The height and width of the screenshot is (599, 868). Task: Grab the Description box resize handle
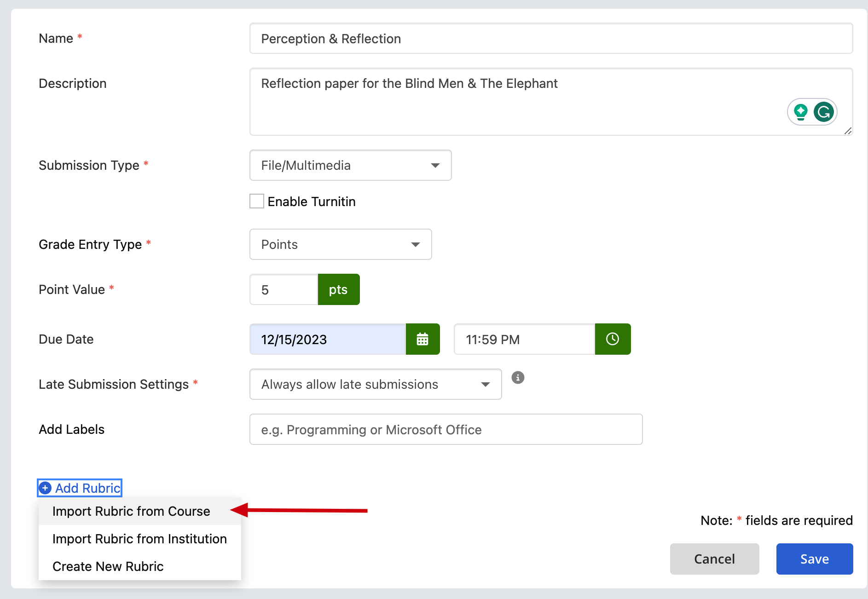pos(848,131)
